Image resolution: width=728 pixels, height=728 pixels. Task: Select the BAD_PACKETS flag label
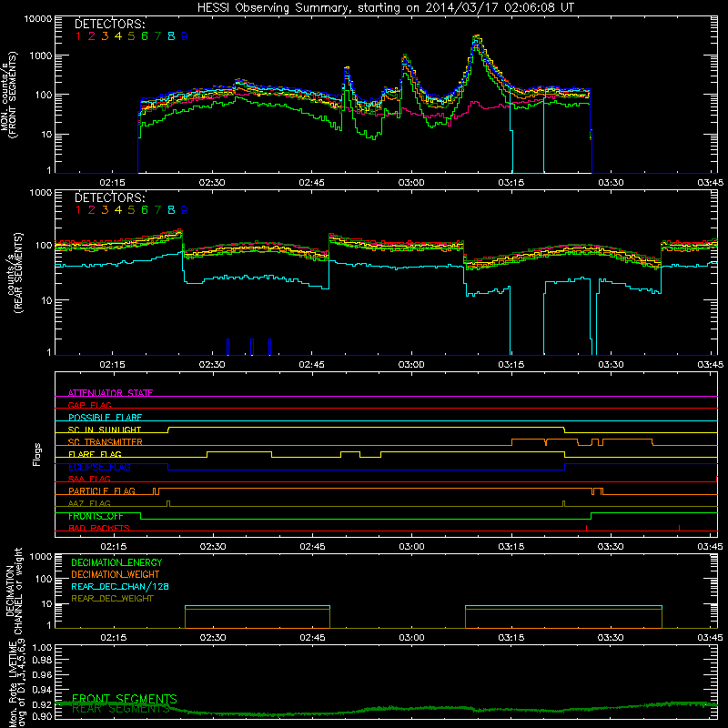tap(99, 528)
